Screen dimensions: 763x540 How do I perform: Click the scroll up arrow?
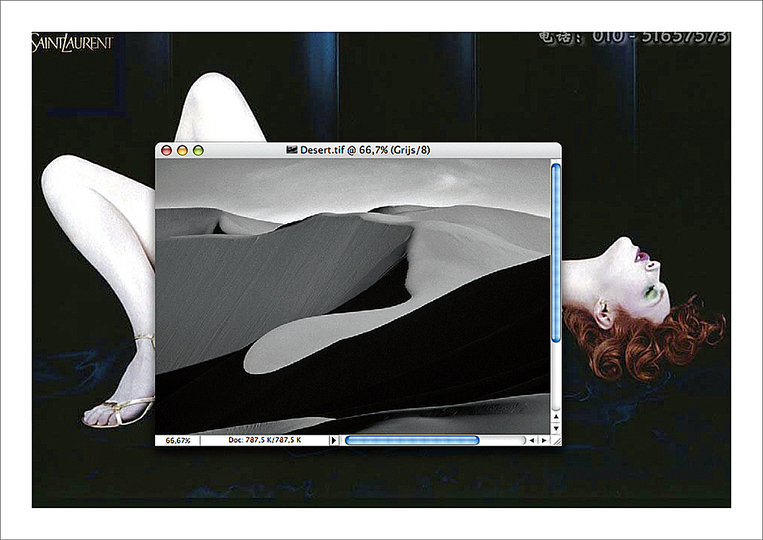[556, 417]
